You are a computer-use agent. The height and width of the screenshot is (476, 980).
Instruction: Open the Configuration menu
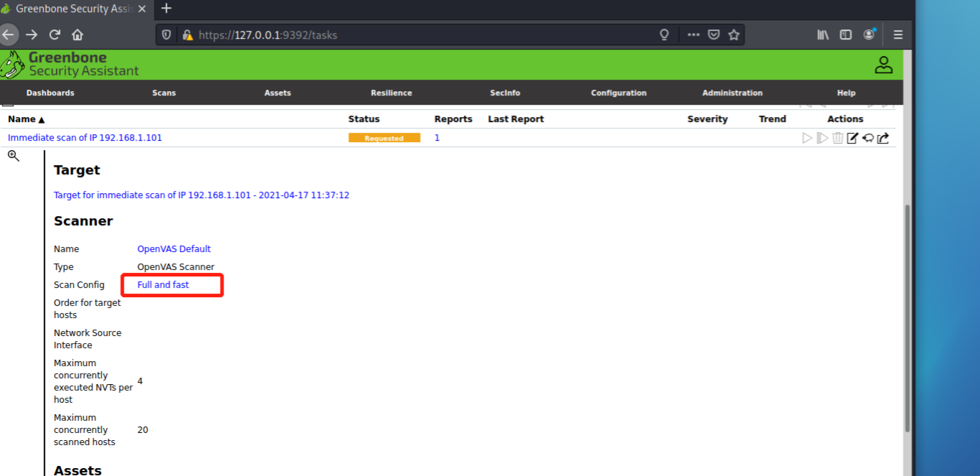click(618, 93)
